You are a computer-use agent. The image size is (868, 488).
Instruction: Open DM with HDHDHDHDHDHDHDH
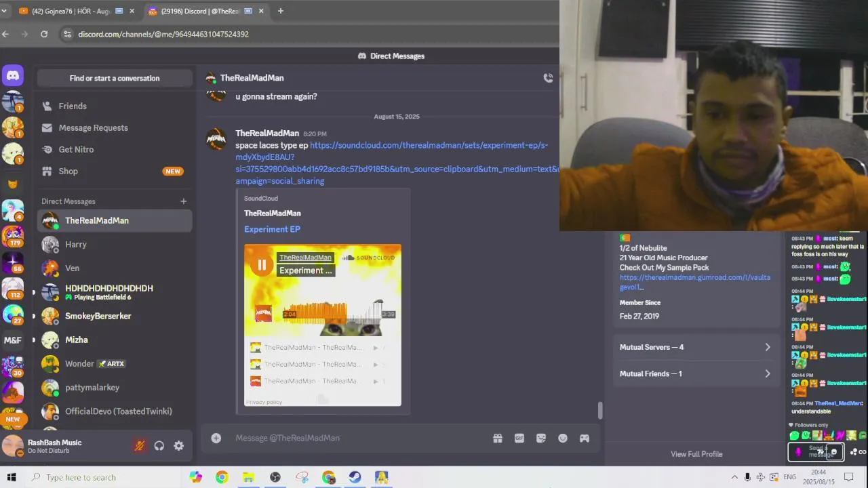pos(114,292)
